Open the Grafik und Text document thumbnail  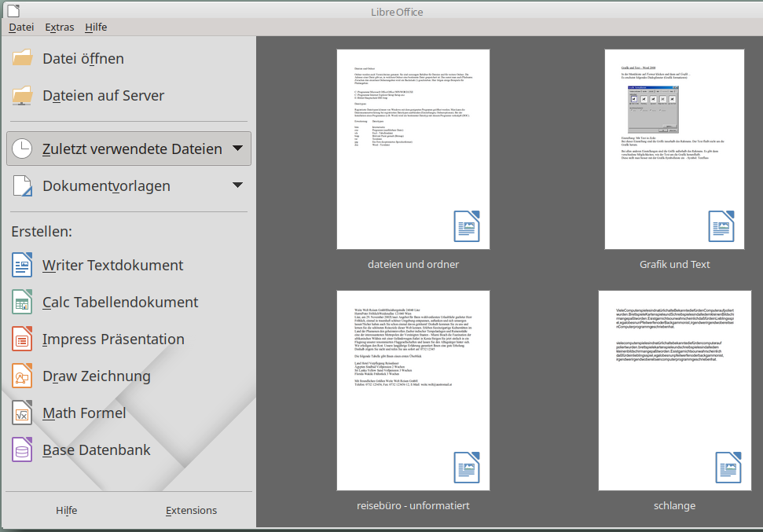click(x=674, y=149)
